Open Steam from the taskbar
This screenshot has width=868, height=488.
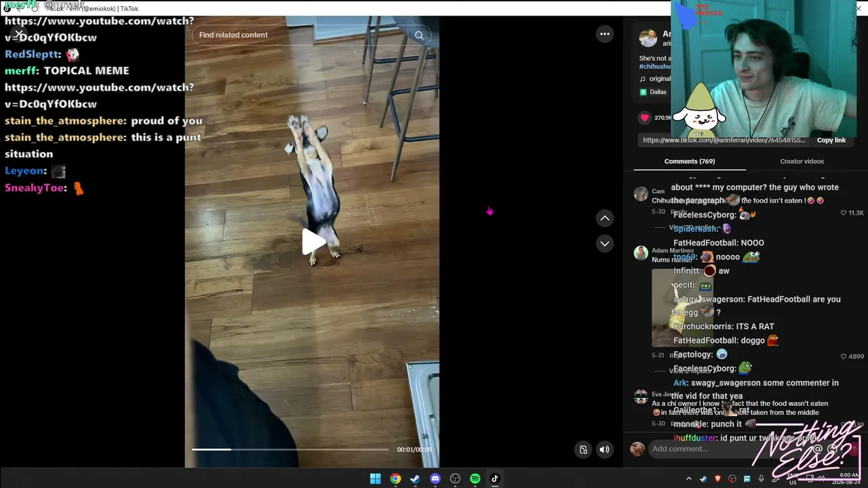click(415, 479)
